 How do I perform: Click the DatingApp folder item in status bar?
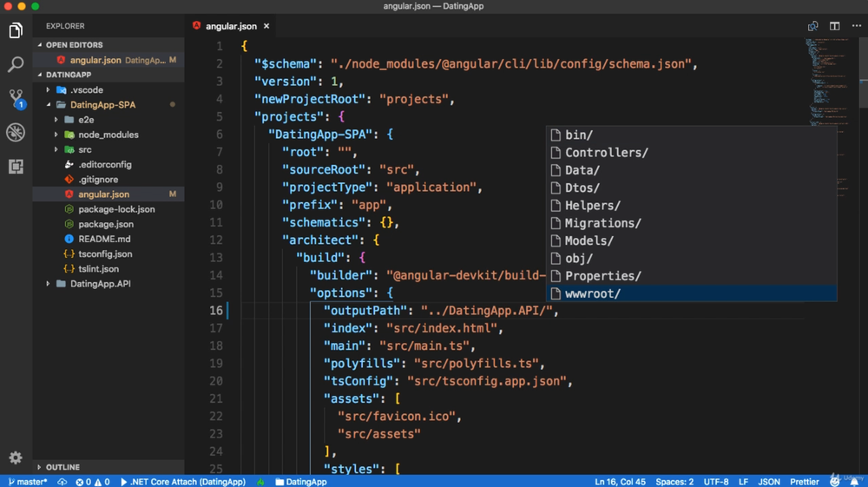tap(301, 482)
